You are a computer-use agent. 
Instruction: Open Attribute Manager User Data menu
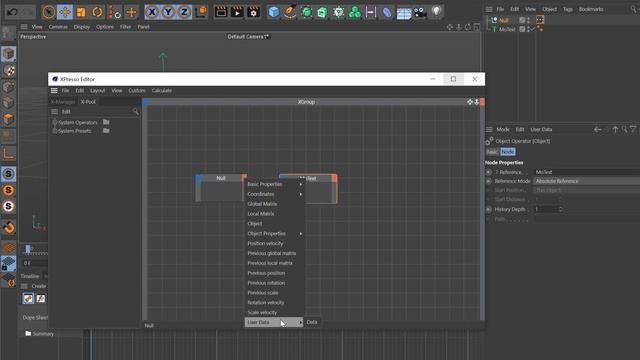click(541, 129)
